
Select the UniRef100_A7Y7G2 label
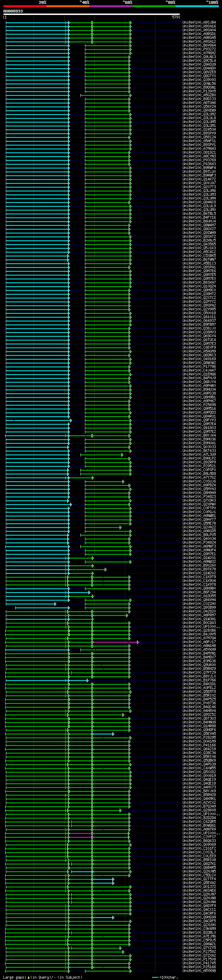pyautogui.click(x=199, y=477)
